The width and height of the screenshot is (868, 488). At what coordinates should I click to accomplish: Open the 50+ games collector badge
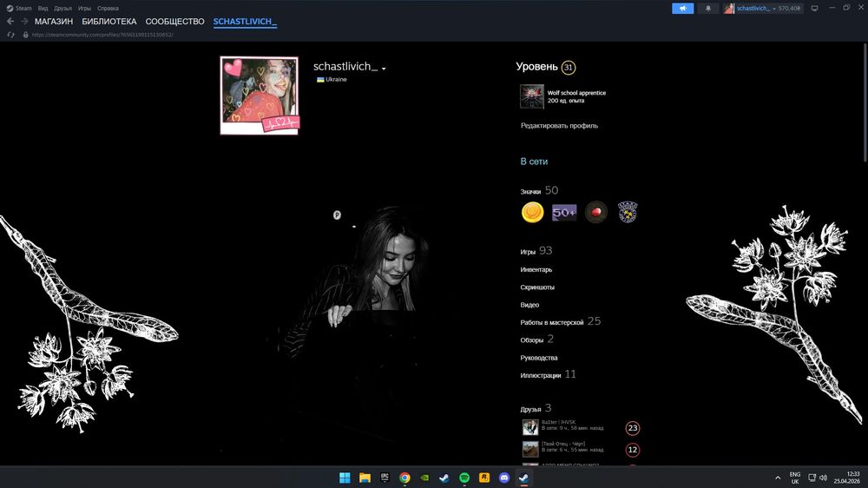[x=564, y=213]
